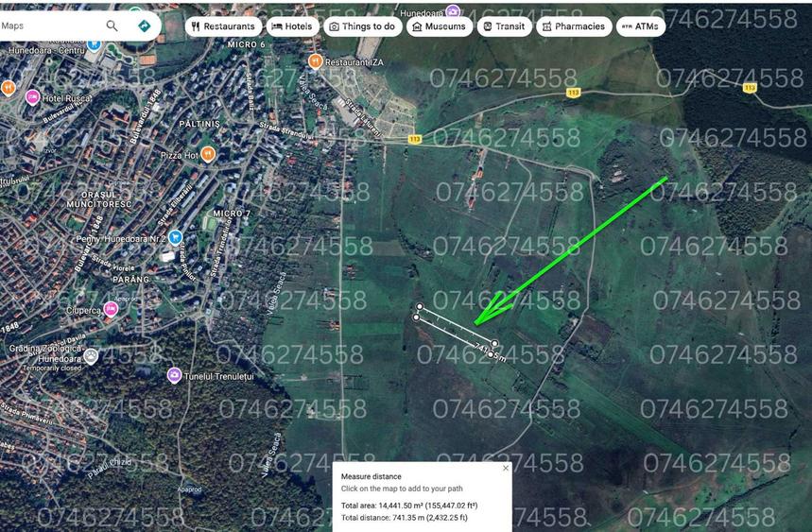Click the Penny Hunedoara Nr.2 shopping pin
812x532 pixels.
[176, 237]
